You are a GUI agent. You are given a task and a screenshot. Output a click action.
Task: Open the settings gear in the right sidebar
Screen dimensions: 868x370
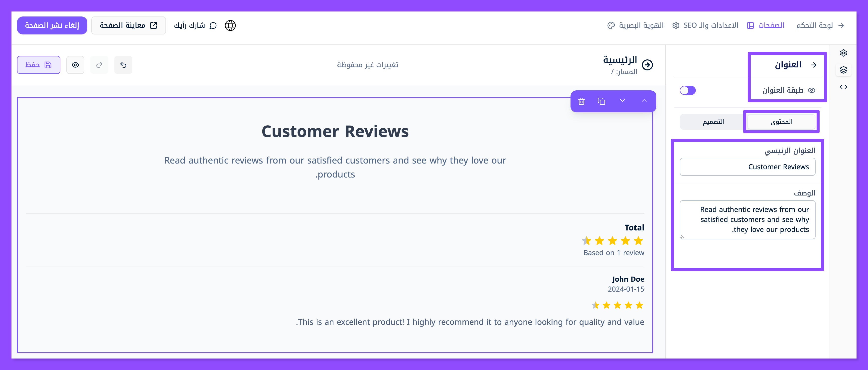[843, 53]
